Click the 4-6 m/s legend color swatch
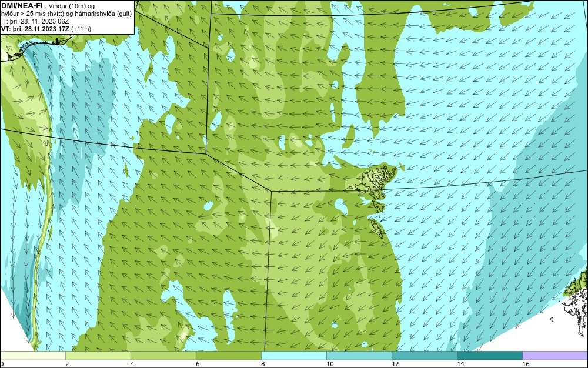 click(163, 356)
